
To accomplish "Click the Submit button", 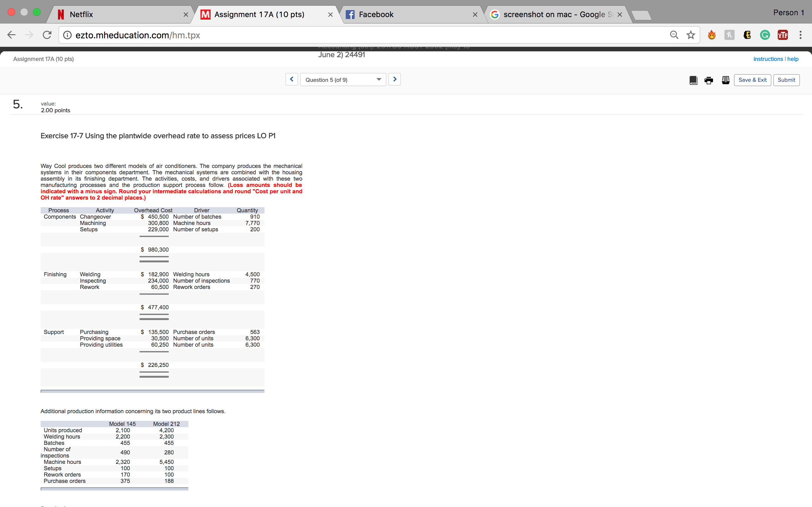I will click(787, 80).
